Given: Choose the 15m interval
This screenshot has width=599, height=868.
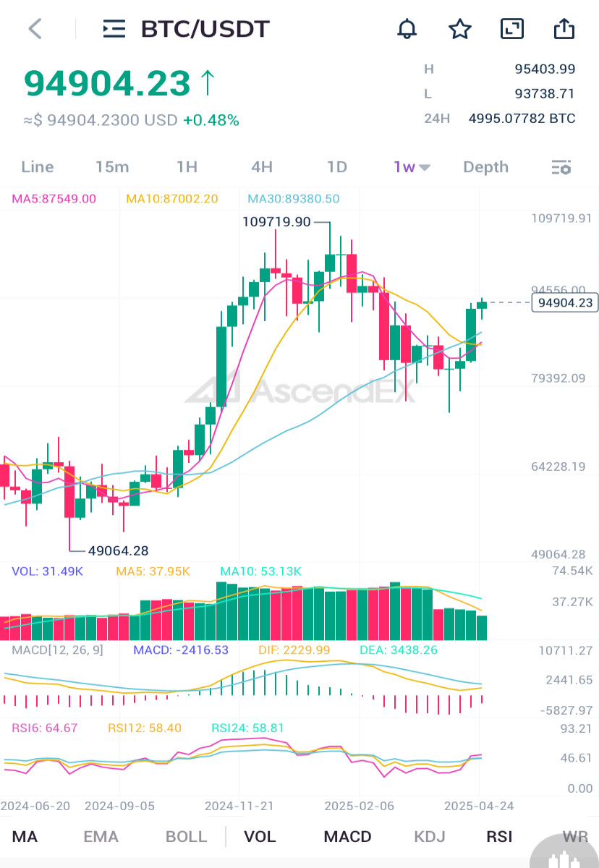Looking at the screenshot, I should (112, 167).
